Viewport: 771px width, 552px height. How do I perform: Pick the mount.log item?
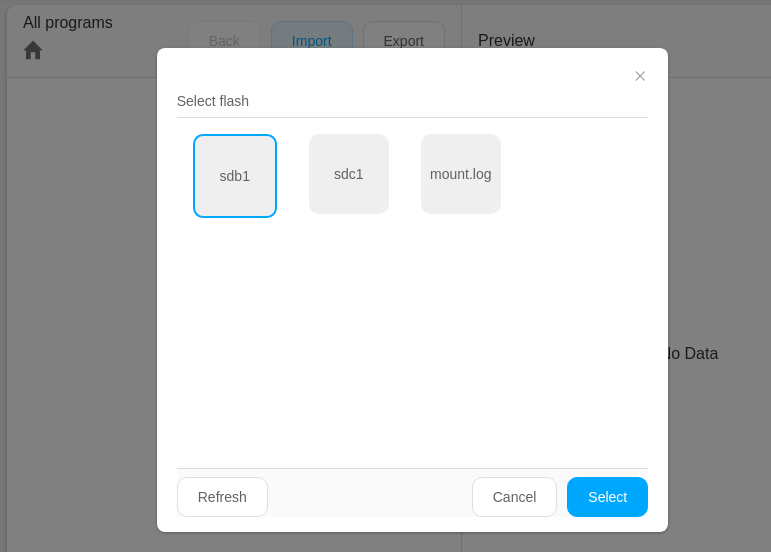click(x=461, y=174)
